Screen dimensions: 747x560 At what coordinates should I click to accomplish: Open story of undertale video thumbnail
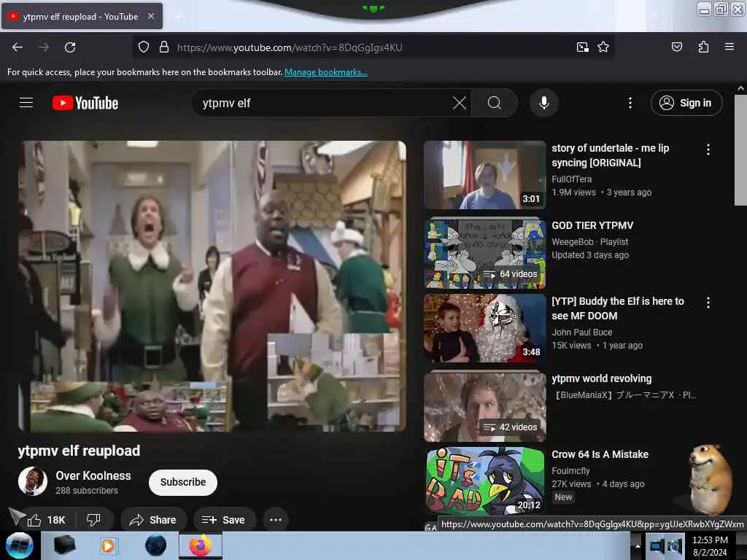click(485, 175)
